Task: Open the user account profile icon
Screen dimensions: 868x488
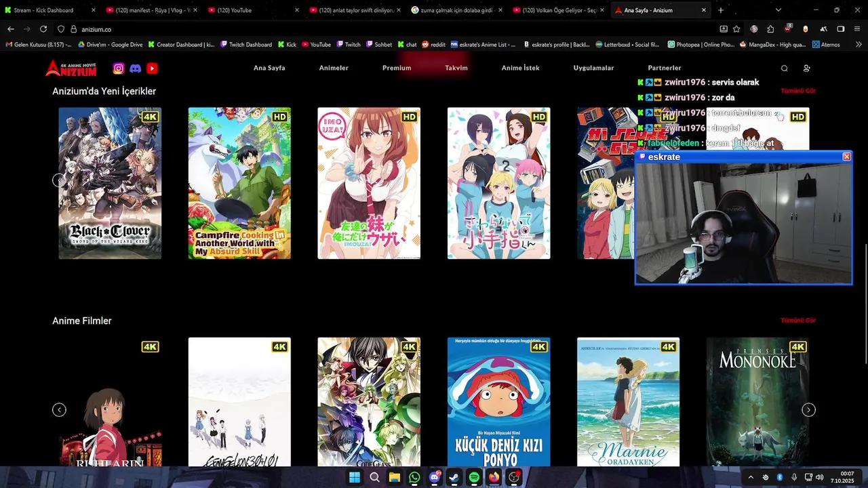Action: pyautogui.click(x=806, y=68)
